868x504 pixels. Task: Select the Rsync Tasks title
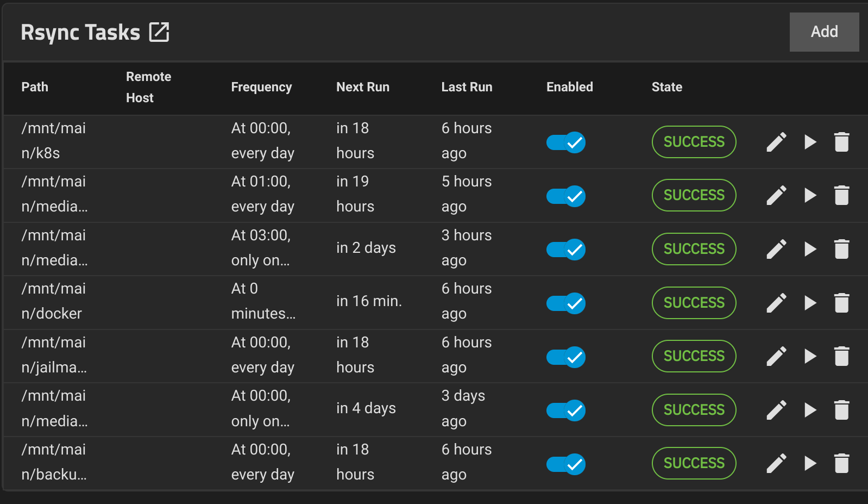click(80, 33)
